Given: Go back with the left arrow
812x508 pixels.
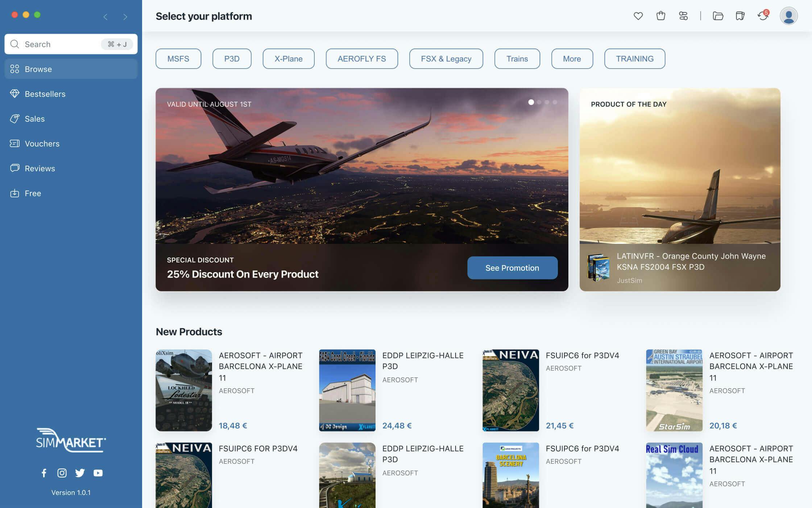Looking at the screenshot, I should pyautogui.click(x=105, y=17).
